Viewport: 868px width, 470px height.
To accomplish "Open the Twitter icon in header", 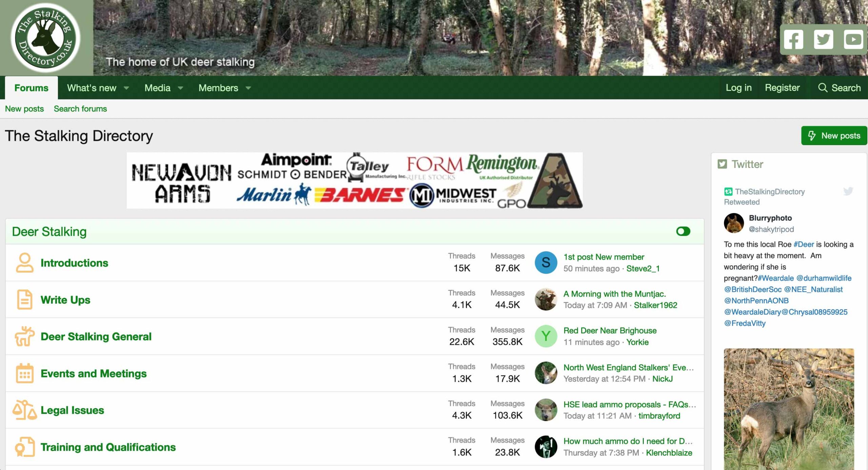I will [823, 40].
